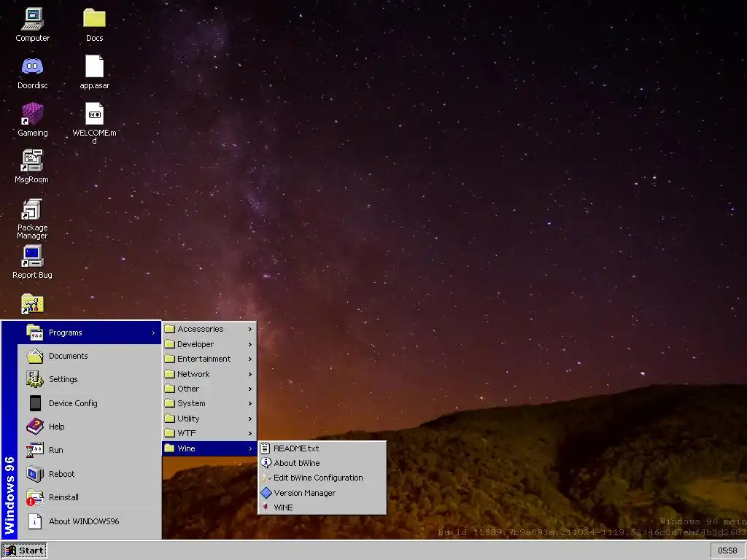Click the Run icon in Start menu

[35, 449]
